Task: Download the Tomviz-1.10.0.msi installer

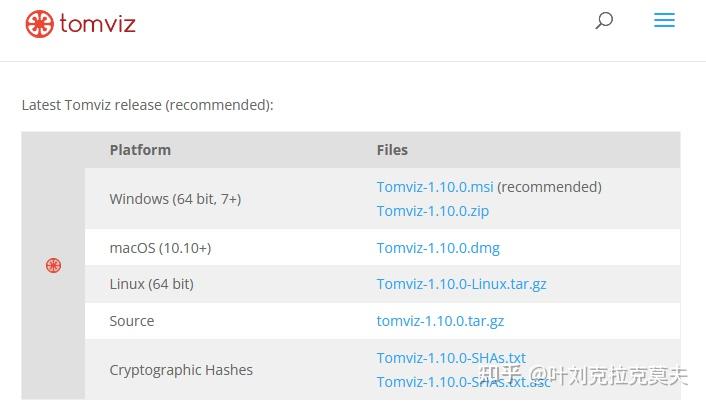Action: [x=435, y=187]
